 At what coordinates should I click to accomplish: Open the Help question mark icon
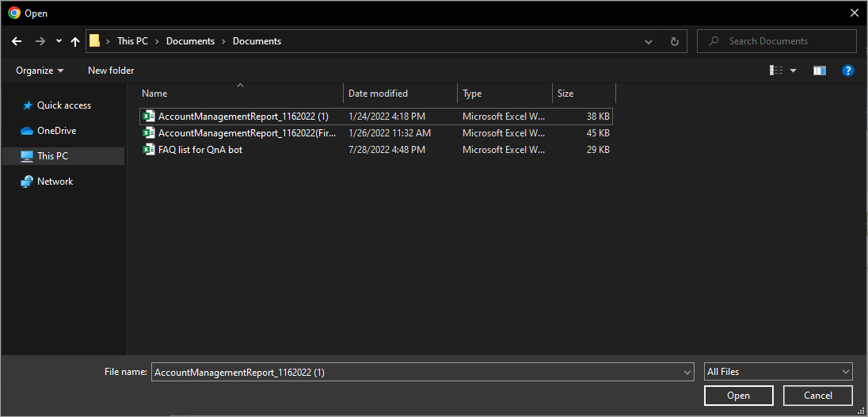(x=847, y=71)
